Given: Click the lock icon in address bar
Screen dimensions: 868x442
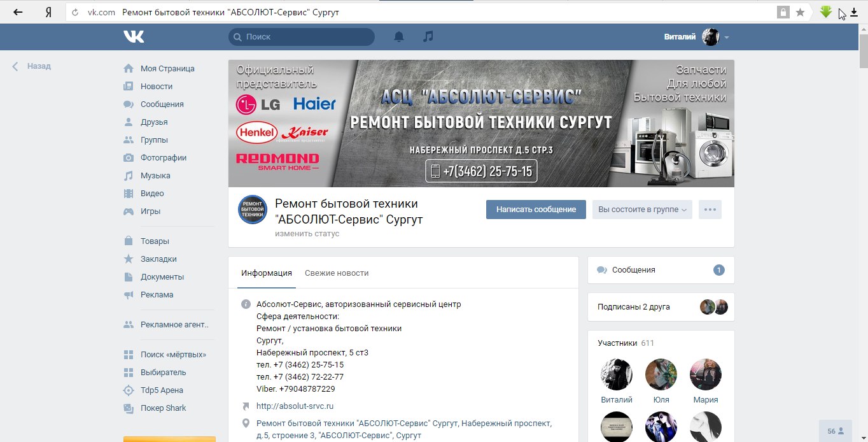Looking at the screenshot, I should [x=783, y=12].
